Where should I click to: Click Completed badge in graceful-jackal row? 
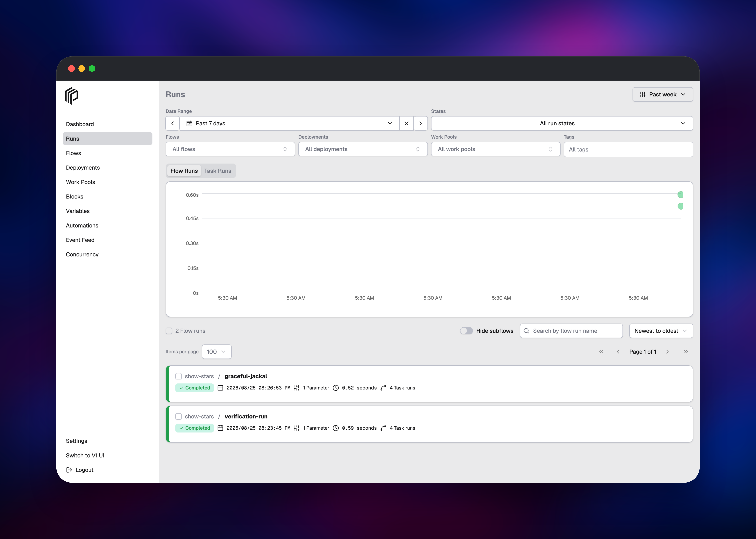point(195,388)
